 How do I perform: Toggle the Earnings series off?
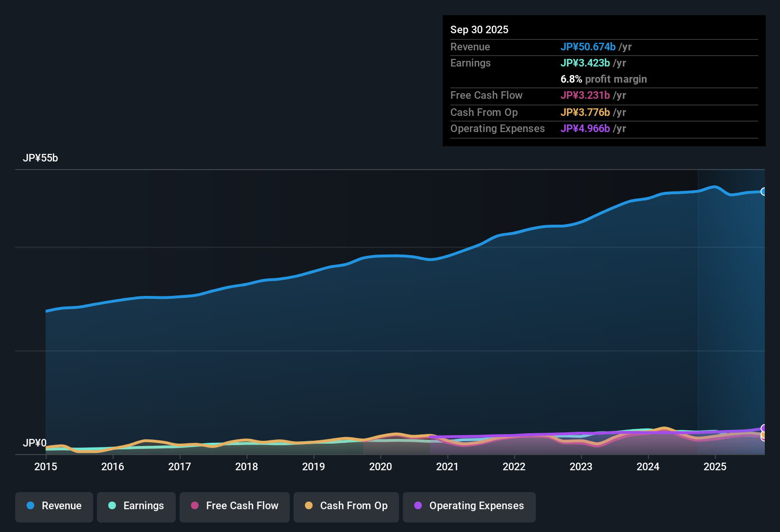tap(136, 506)
